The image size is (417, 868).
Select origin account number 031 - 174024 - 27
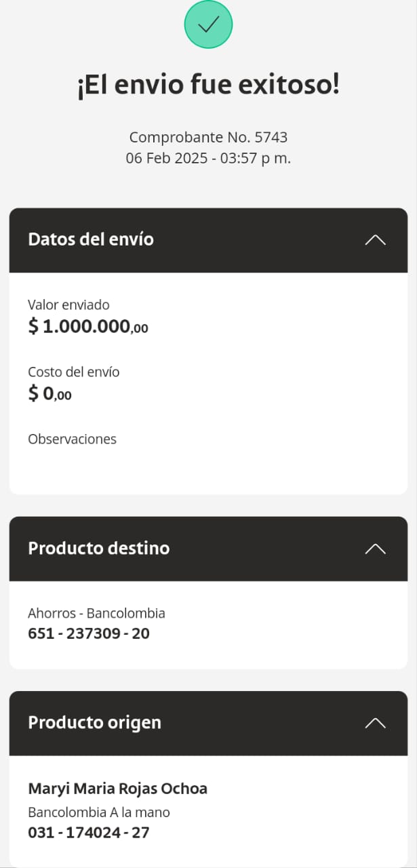(88, 833)
